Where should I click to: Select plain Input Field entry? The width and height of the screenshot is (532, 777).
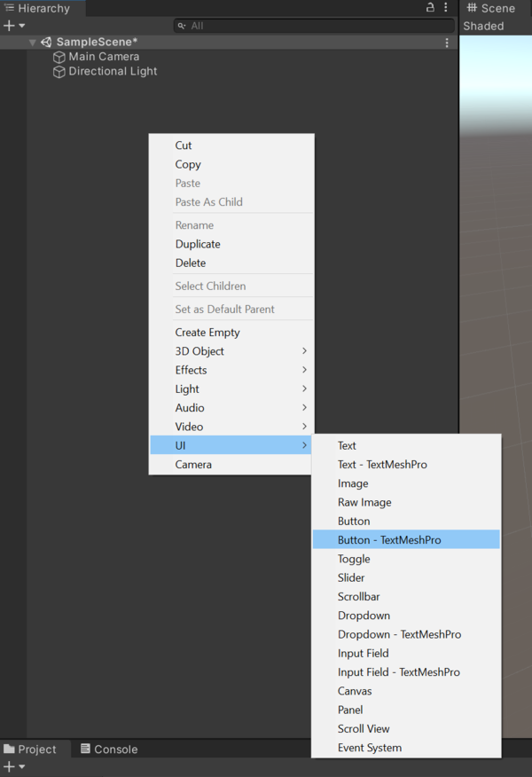[406, 653]
